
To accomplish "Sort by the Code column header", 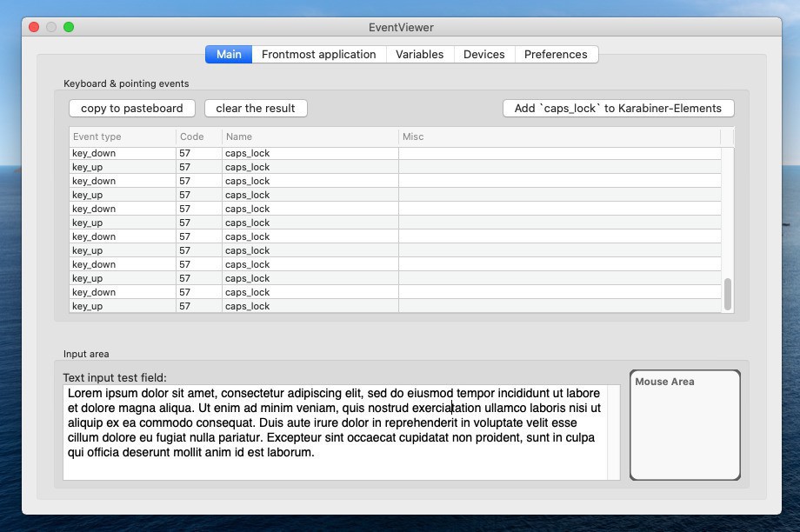I will click(x=198, y=136).
